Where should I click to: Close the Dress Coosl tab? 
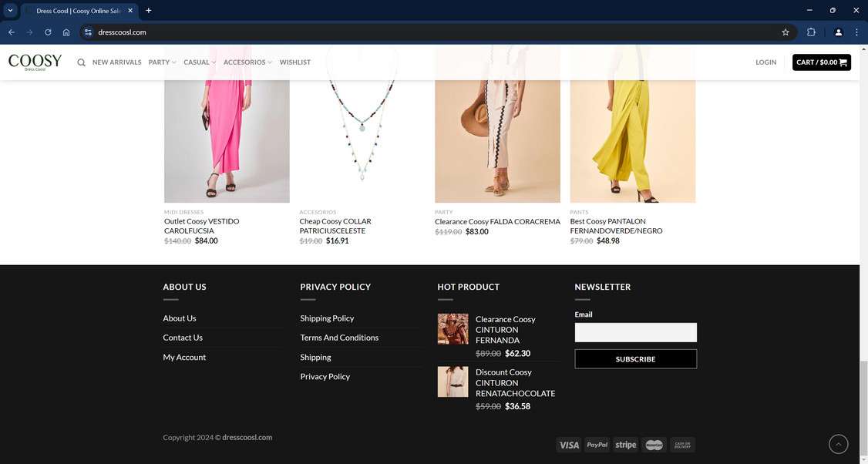(x=130, y=11)
